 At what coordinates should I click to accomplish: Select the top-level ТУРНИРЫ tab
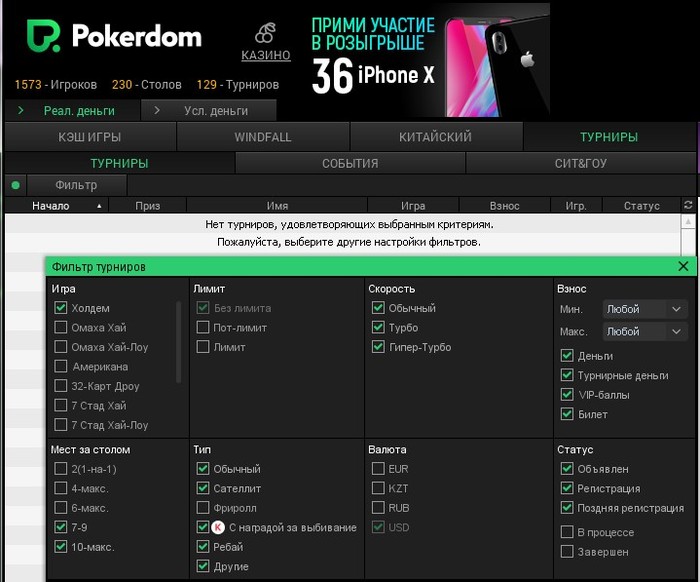609,137
